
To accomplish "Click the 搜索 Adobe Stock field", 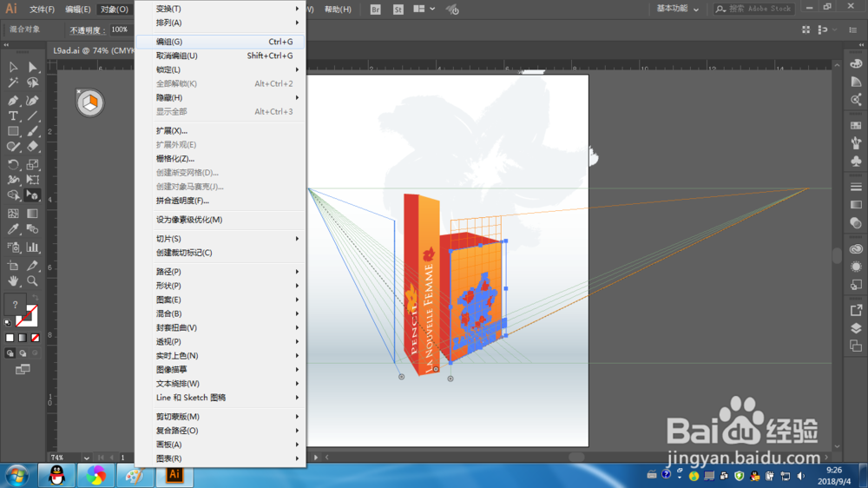I will click(x=755, y=9).
